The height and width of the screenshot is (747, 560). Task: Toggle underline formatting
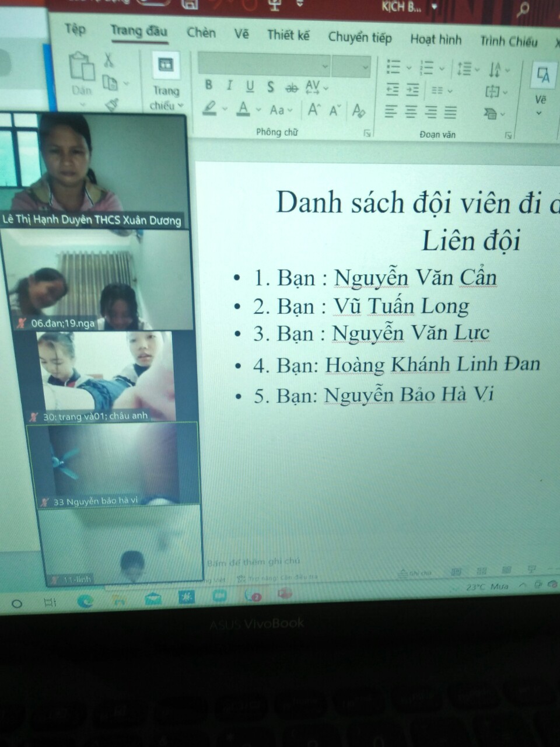click(x=250, y=87)
